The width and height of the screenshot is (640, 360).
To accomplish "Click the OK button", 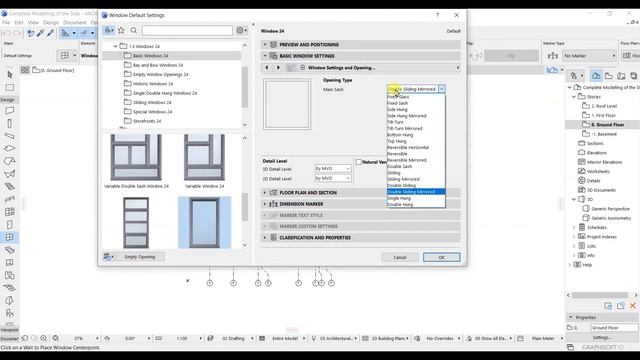I will 442,257.
